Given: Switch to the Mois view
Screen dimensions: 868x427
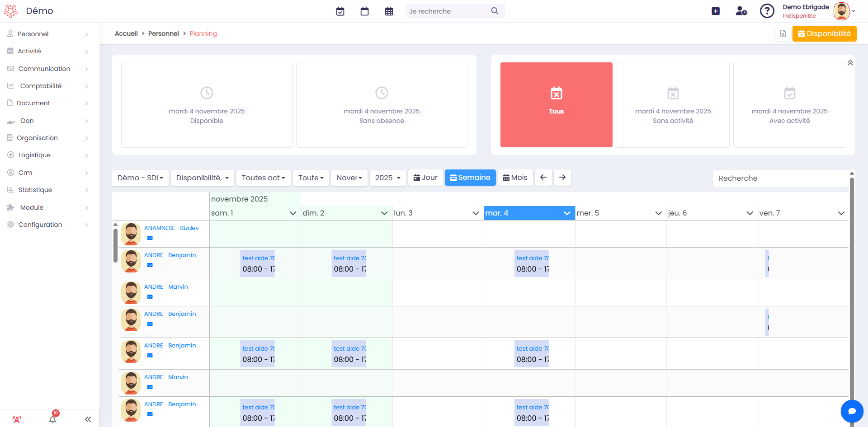Looking at the screenshot, I should [515, 178].
